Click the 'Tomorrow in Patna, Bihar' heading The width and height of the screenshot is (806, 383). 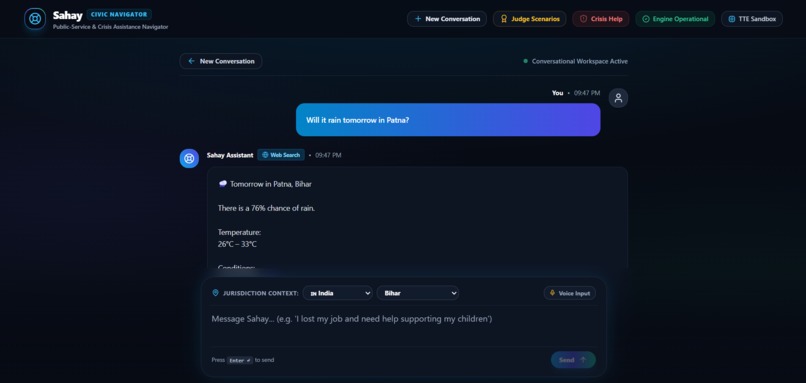tap(270, 184)
